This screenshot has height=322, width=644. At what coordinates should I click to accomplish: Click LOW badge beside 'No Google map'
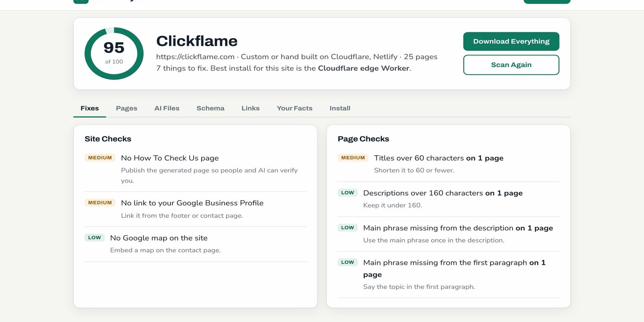click(95, 238)
